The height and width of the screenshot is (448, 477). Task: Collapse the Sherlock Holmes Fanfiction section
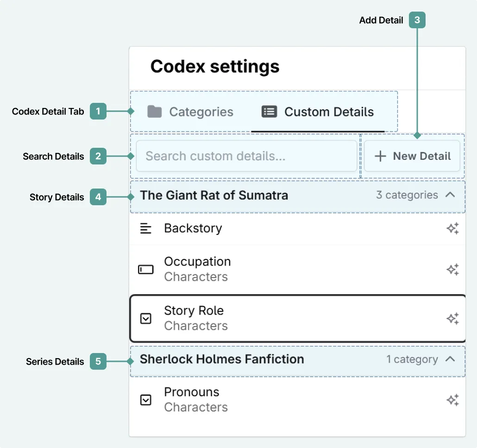click(x=450, y=359)
